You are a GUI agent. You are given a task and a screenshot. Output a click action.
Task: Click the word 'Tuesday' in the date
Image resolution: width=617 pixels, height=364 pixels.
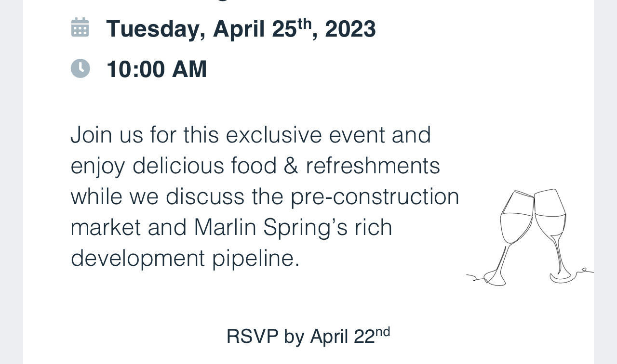(156, 29)
